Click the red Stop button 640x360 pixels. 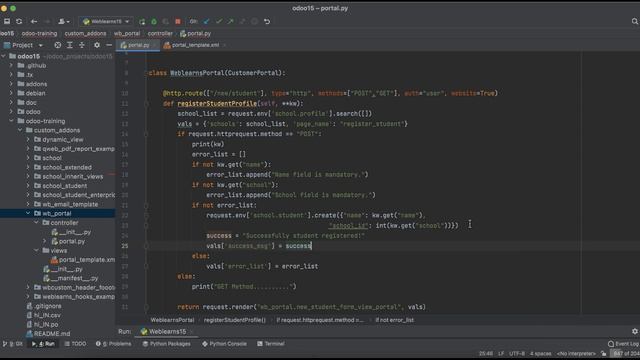(178, 21)
